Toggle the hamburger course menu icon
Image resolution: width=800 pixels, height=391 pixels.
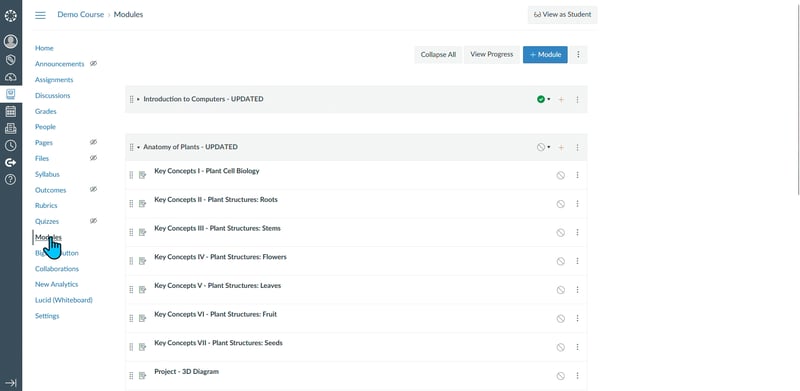point(40,15)
